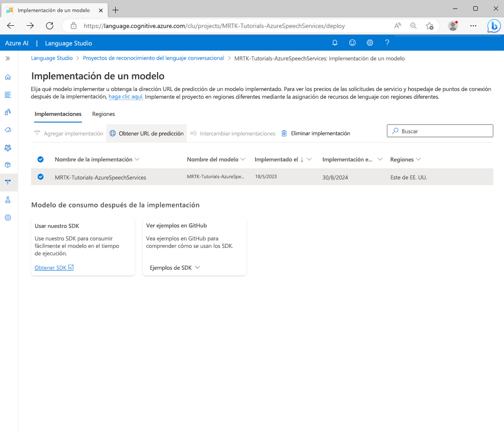This screenshot has width=504, height=432.
Task: Click the 18/5/2023 deployed date cell
Action: tap(266, 176)
